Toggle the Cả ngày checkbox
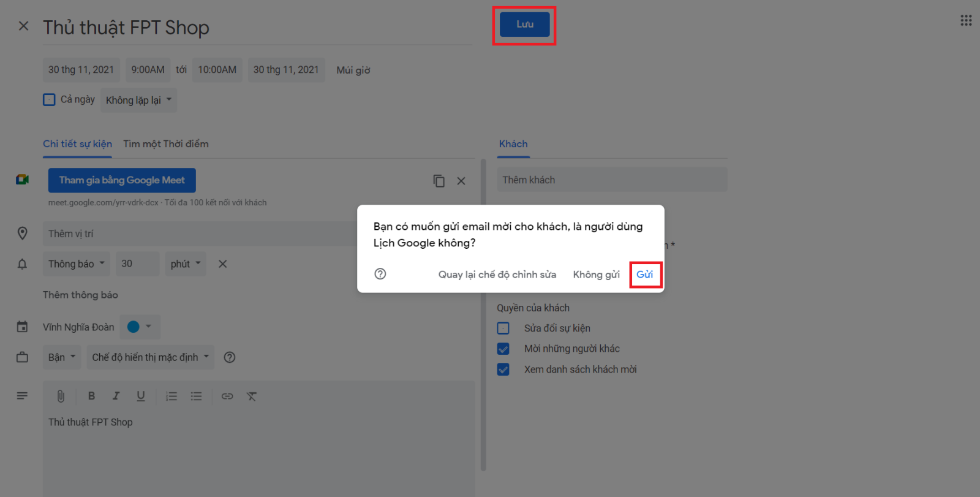This screenshot has width=980, height=497. point(49,99)
